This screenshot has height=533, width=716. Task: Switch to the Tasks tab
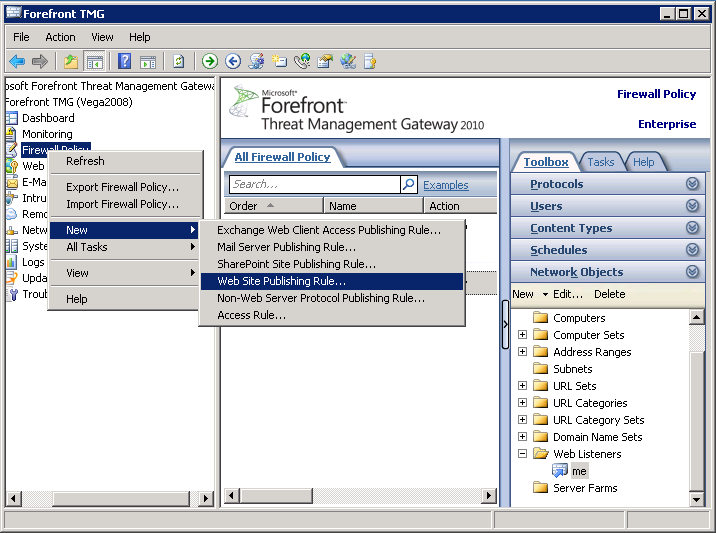pyautogui.click(x=601, y=162)
